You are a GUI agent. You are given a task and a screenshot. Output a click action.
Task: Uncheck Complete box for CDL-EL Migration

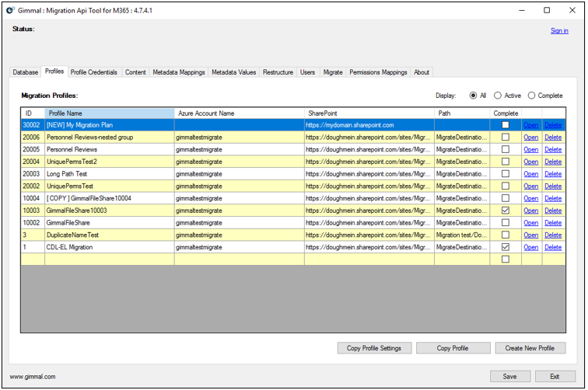(x=506, y=247)
